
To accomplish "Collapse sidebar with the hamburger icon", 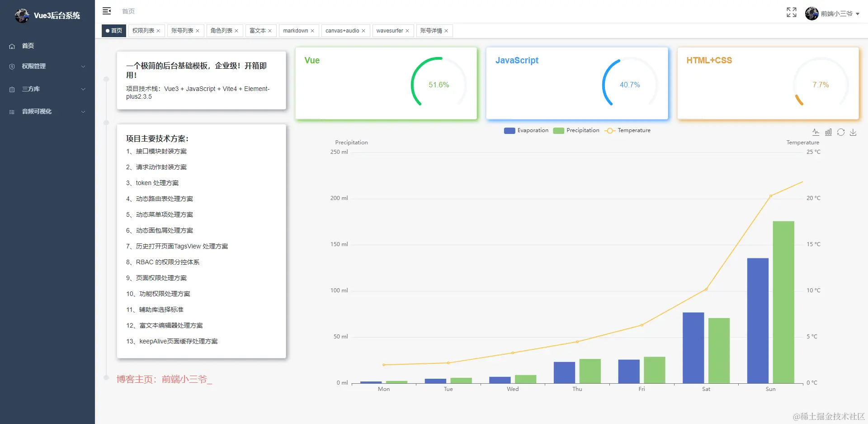I will tap(107, 11).
